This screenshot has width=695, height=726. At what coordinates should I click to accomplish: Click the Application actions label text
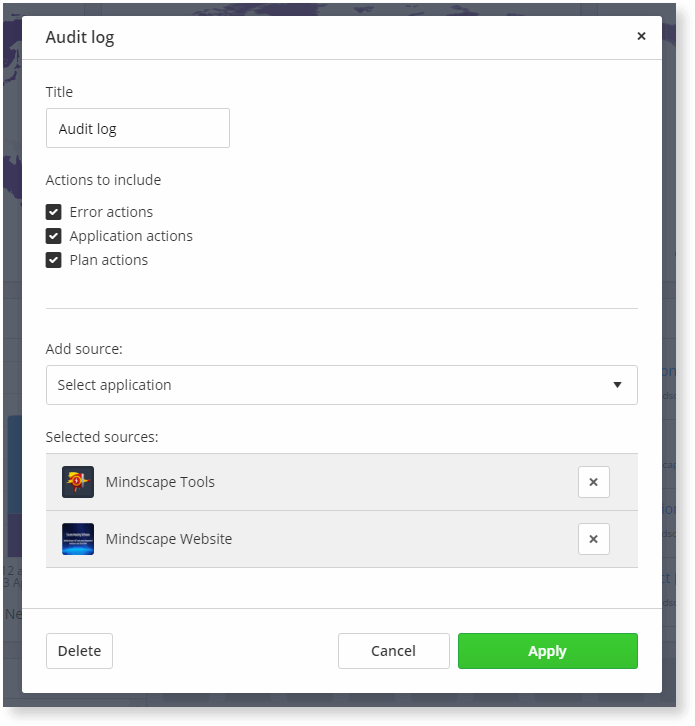[131, 236]
